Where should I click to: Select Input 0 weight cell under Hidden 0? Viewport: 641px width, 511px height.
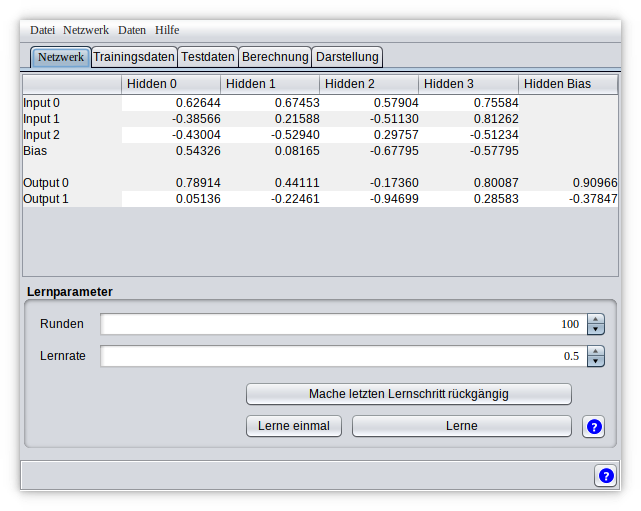click(x=171, y=102)
